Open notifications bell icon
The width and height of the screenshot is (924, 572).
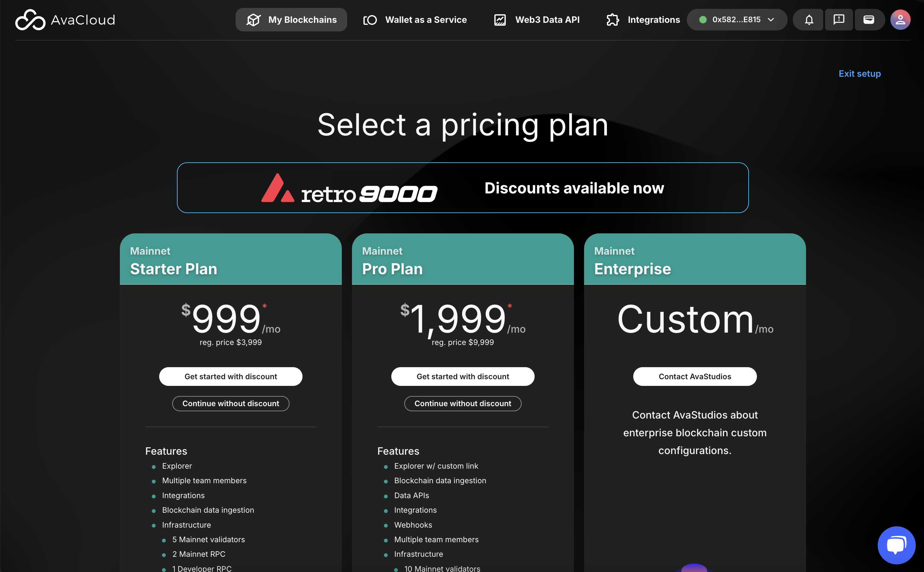[809, 20]
